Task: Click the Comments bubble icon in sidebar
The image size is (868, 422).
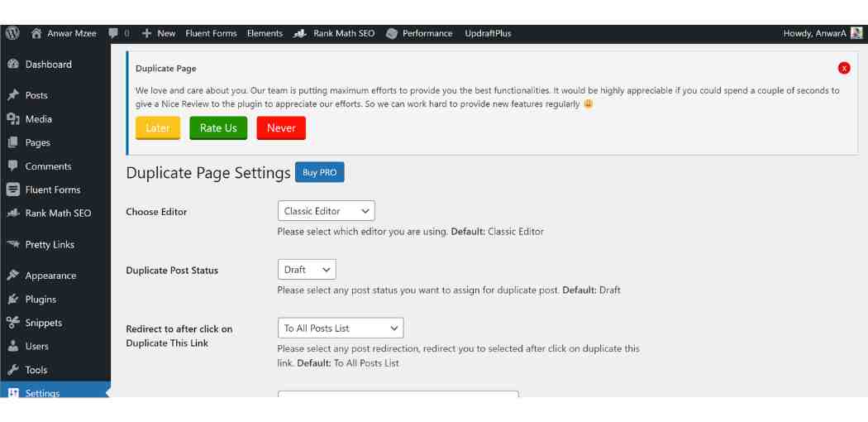Action: [x=13, y=166]
